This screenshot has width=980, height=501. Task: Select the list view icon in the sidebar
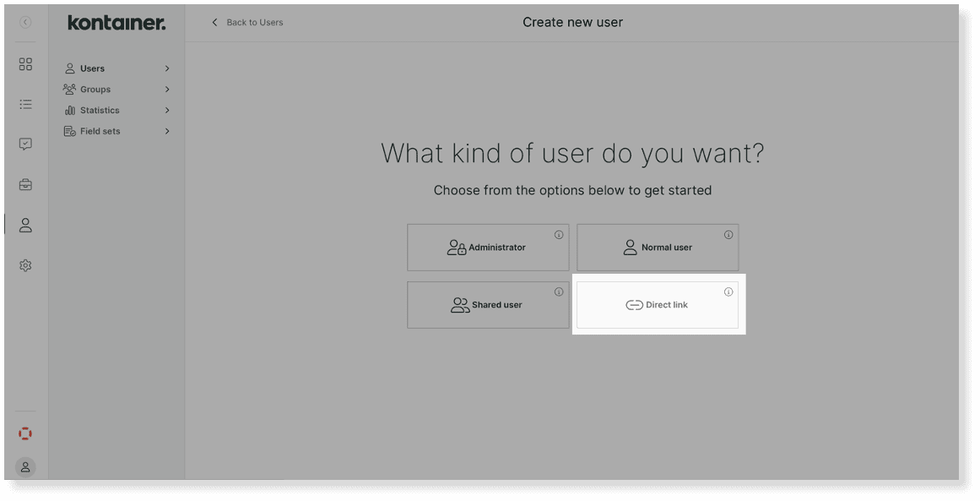point(25,104)
